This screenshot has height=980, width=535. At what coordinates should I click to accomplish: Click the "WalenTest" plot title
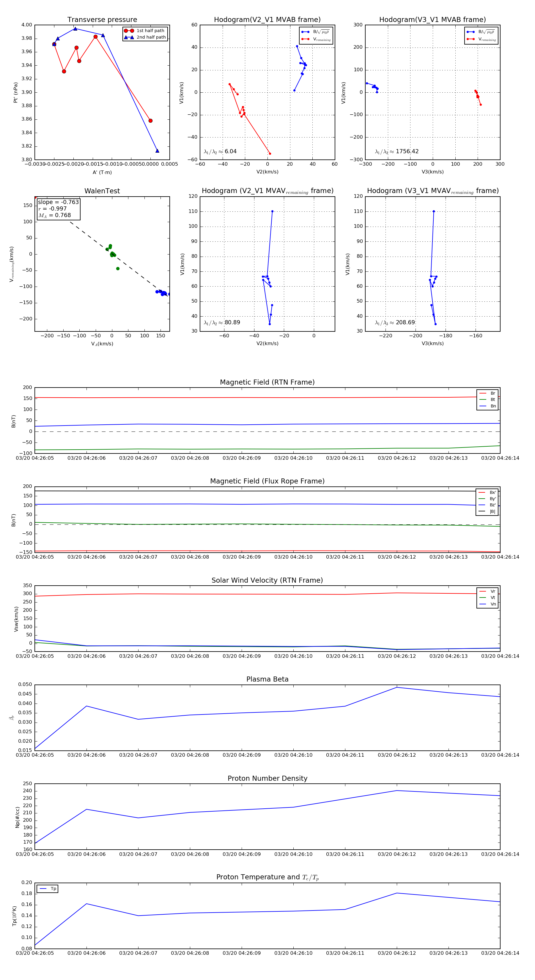[x=102, y=191]
